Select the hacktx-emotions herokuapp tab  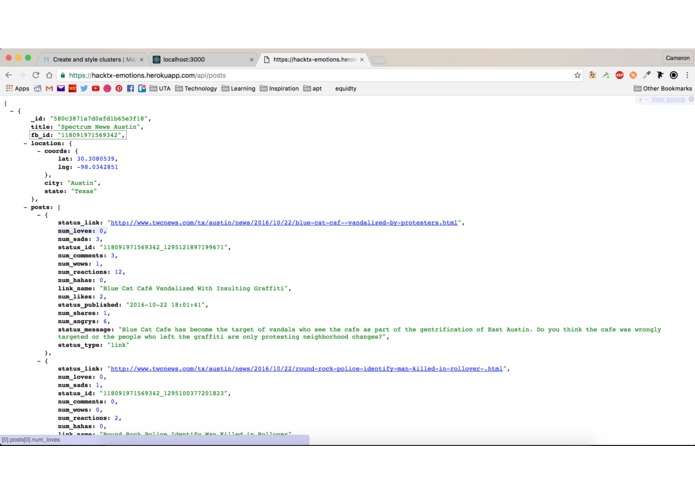tap(312, 59)
